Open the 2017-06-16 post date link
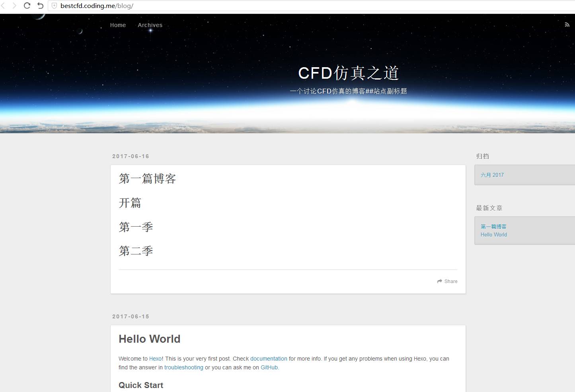The width and height of the screenshot is (575, 392). (131, 156)
